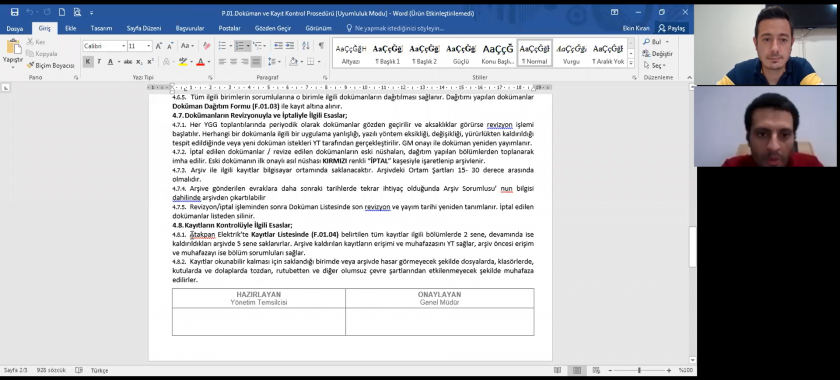Cut selection with Kes
The width and height of the screenshot is (840, 380).
[x=36, y=42]
